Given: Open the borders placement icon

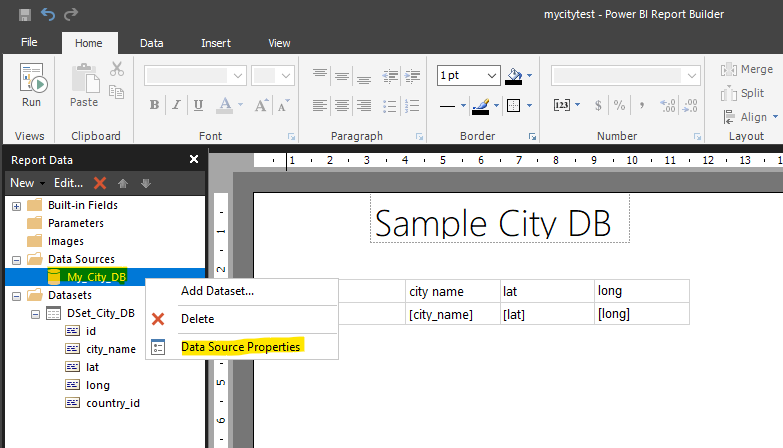Looking at the screenshot, I should 513,105.
